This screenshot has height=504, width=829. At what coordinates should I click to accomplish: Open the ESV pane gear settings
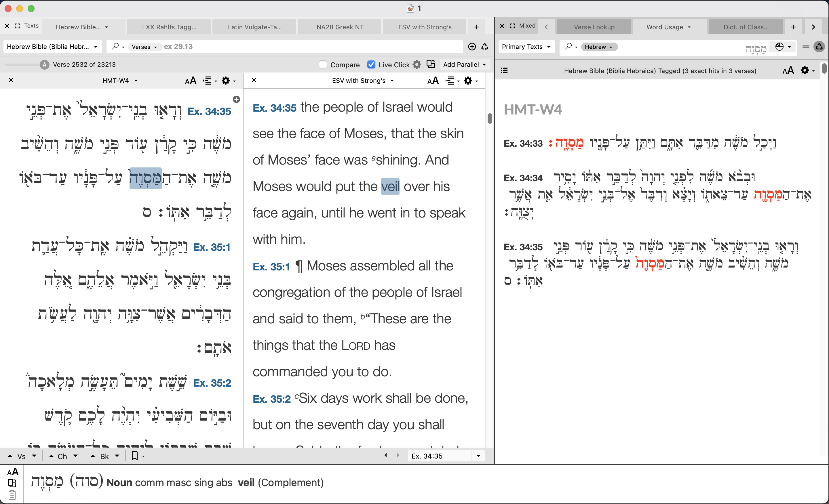click(x=468, y=81)
